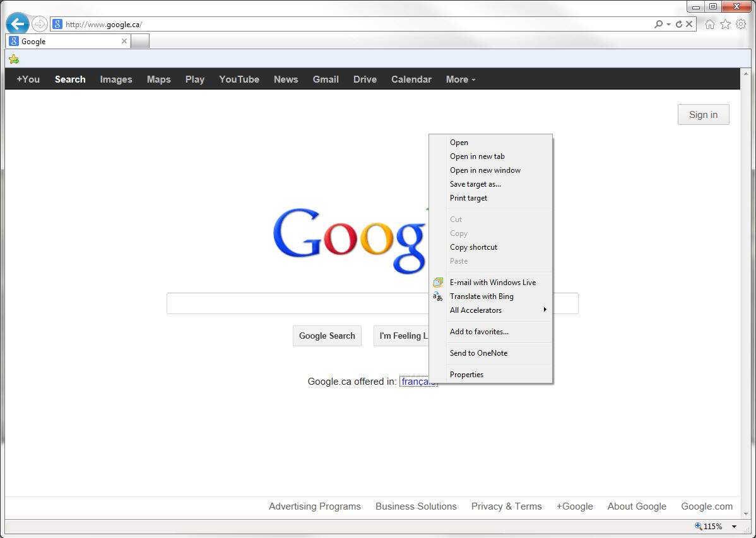Expand the zoom level dropdown arrow
Viewport: 756px width, 538px height.
734,527
